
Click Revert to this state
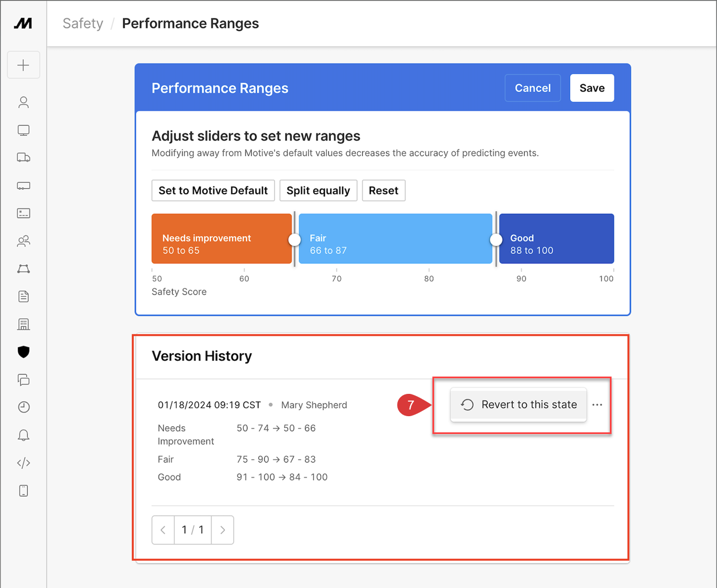coord(518,405)
